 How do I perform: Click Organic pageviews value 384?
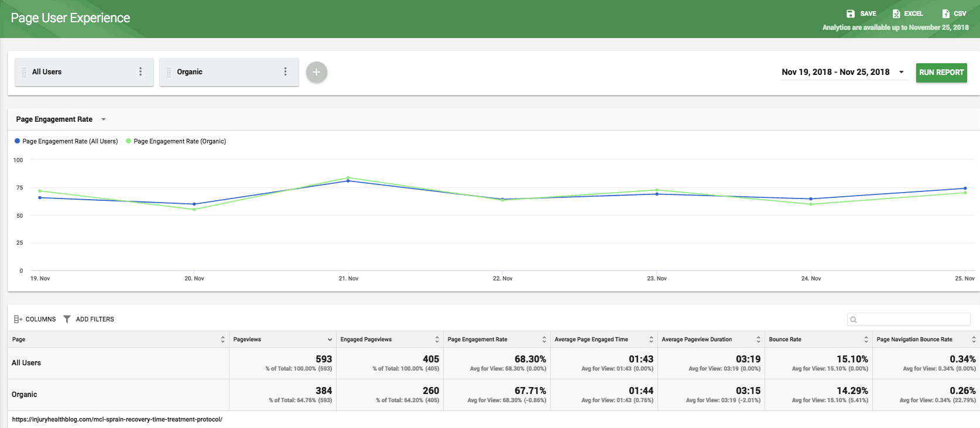(x=324, y=391)
